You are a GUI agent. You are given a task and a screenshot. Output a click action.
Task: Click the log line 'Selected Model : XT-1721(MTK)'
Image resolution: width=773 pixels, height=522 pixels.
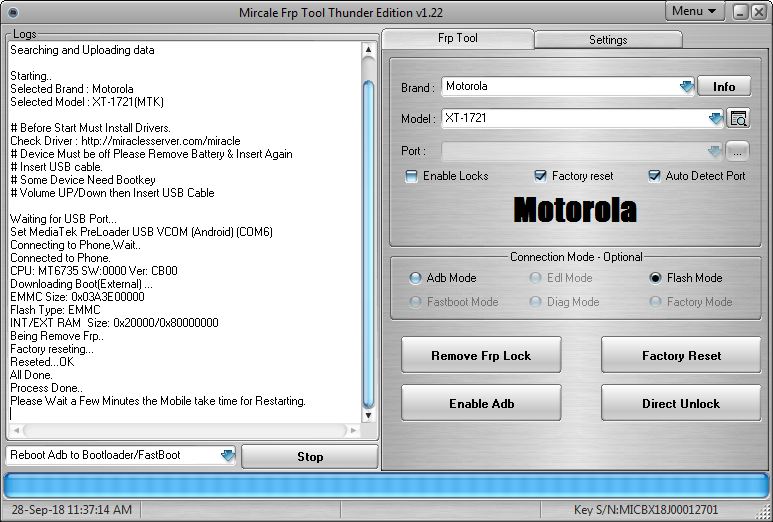click(87, 102)
